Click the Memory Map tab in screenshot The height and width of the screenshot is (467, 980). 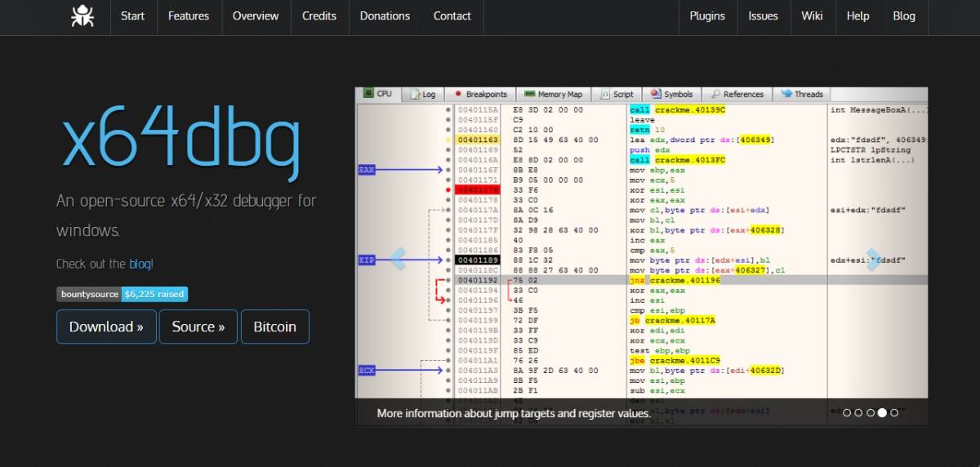coord(554,94)
